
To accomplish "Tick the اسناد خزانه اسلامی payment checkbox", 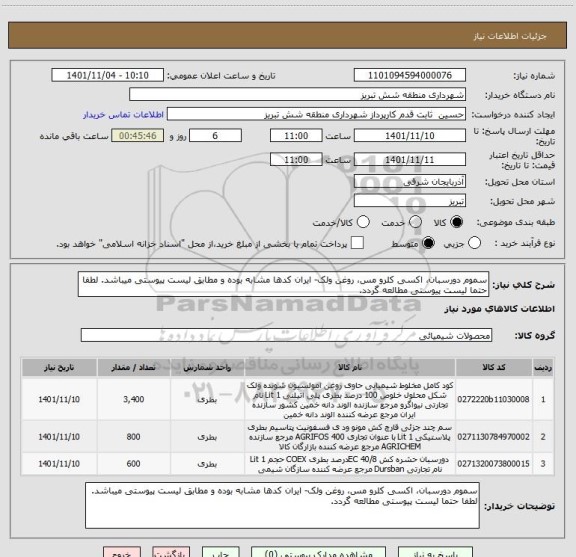I will point(357,243).
